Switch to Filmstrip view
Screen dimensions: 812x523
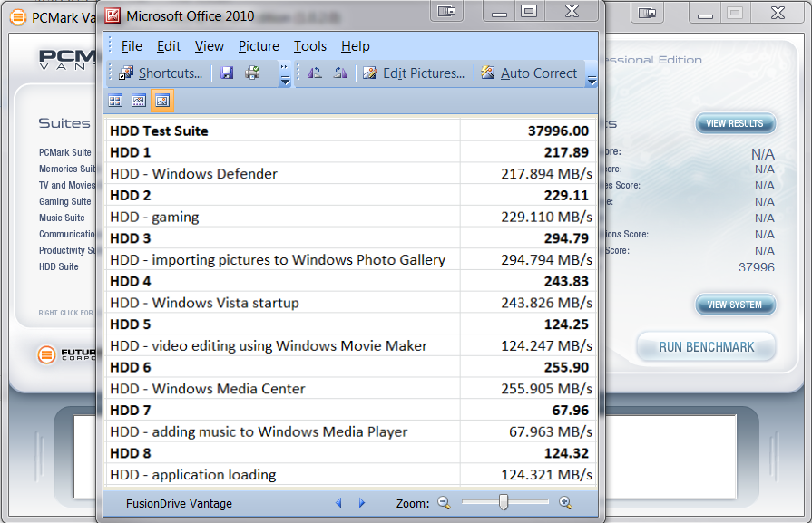point(139,102)
